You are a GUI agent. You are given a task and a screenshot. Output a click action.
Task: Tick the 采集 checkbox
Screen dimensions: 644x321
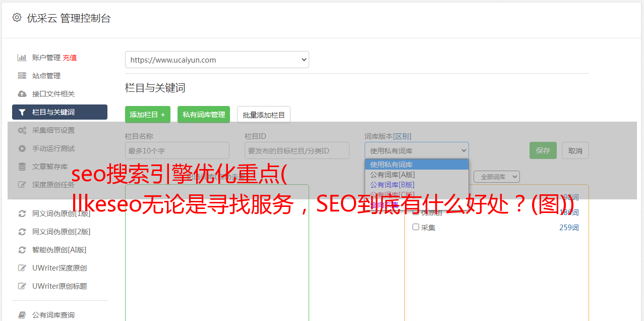[416, 227]
